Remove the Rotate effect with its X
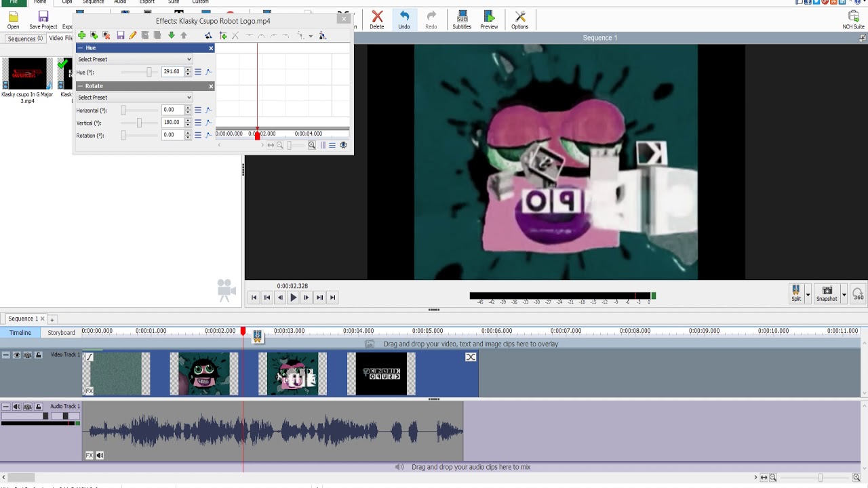This screenshot has height=488, width=868. (211, 86)
